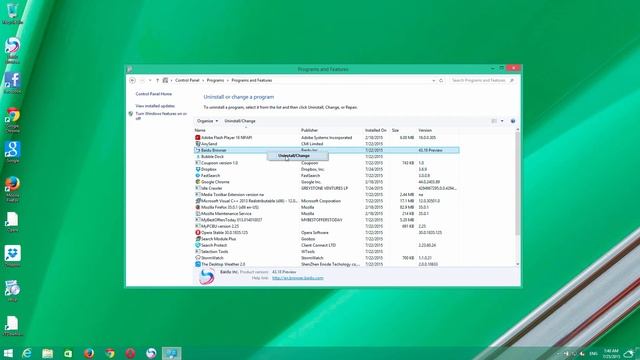Open View installed updates link
This screenshot has height=360, width=640.
(x=155, y=106)
